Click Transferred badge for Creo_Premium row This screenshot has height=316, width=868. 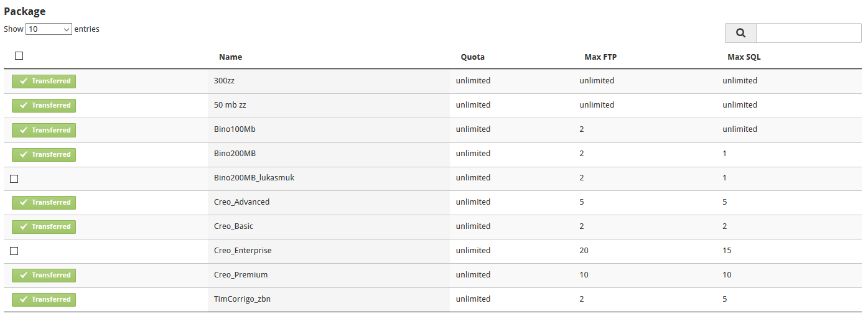point(44,275)
